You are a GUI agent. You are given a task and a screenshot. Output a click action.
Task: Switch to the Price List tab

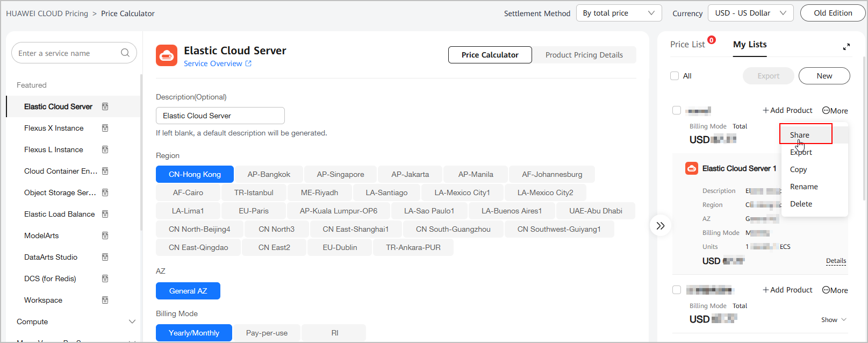687,45
